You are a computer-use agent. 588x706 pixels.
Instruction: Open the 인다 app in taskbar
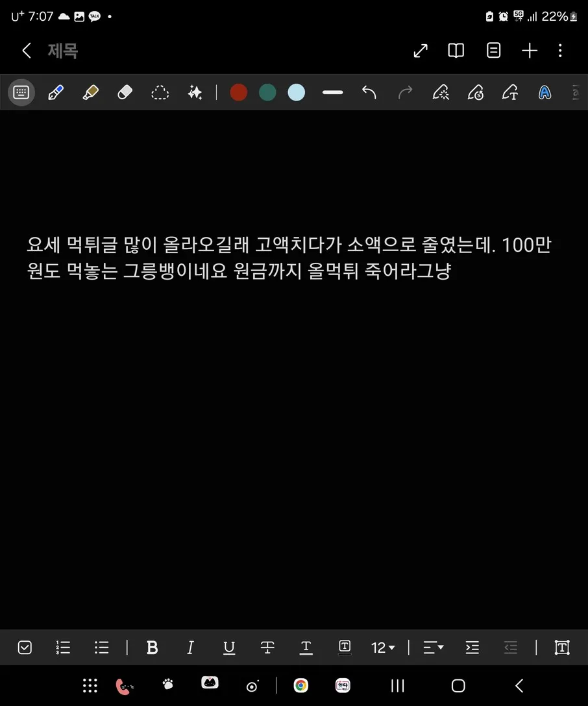pyautogui.click(x=343, y=686)
